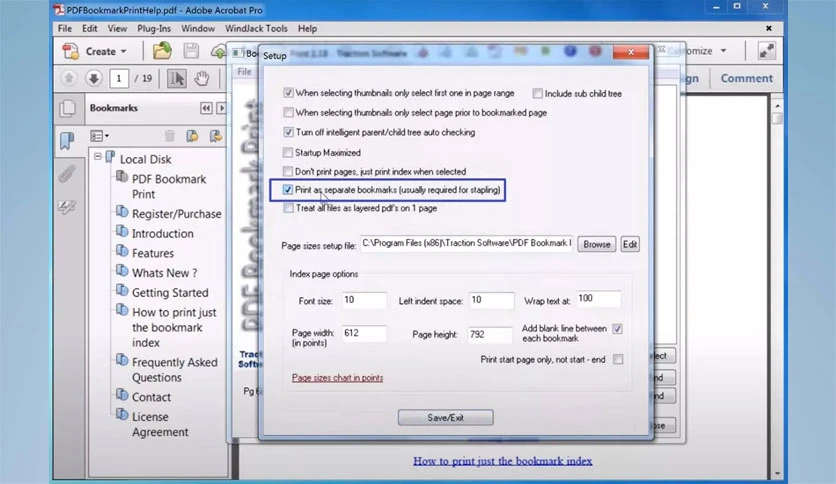Image resolution: width=836 pixels, height=484 pixels.
Task: Click Browse for page sizes file
Action: pyautogui.click(x=597, y=244)
